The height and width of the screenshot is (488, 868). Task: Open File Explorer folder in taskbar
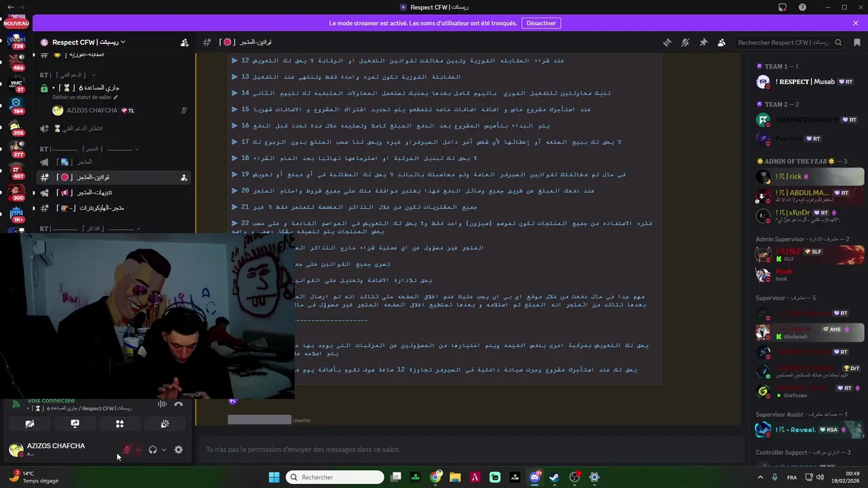point(455,477)
